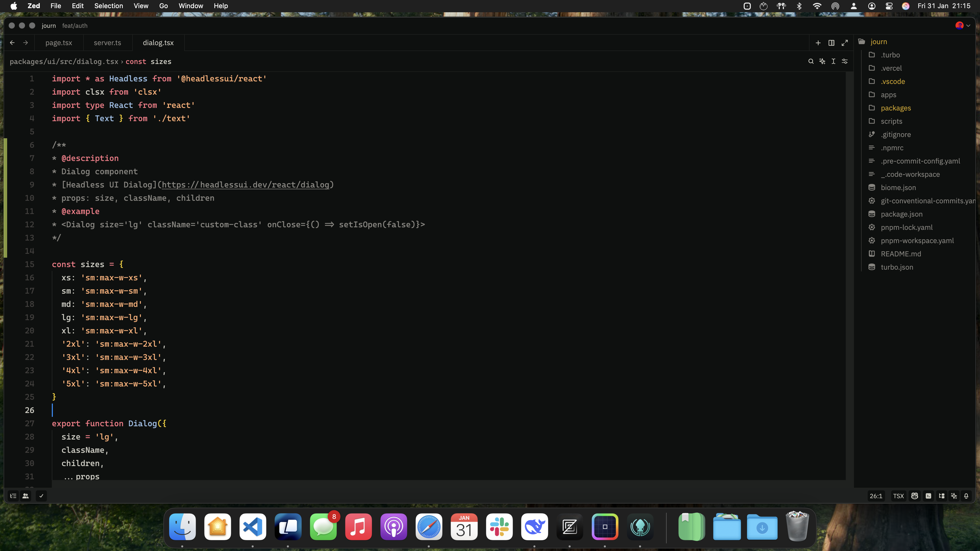Click the journ project name in the title bar
The width and height of the screenshot is (980, 551).
click(x=49, y=26)
